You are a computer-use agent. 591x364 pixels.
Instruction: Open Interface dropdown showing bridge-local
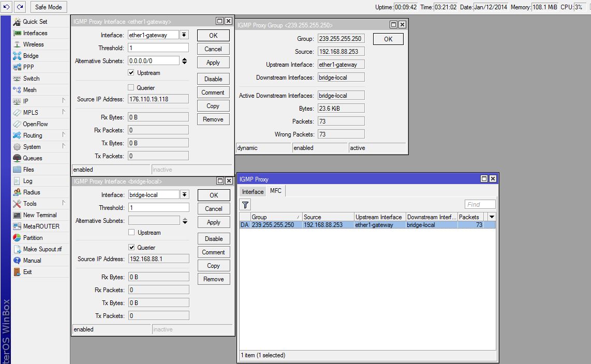[x=184, y=194]
